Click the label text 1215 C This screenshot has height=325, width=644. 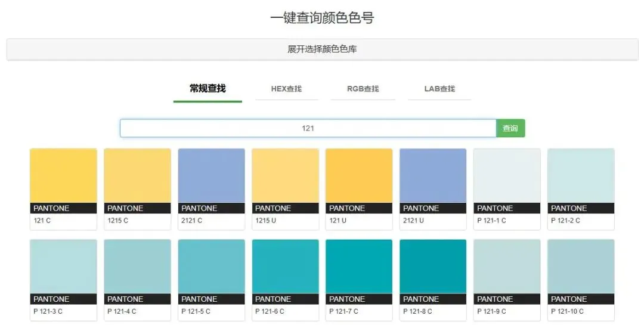click(118, 221)
